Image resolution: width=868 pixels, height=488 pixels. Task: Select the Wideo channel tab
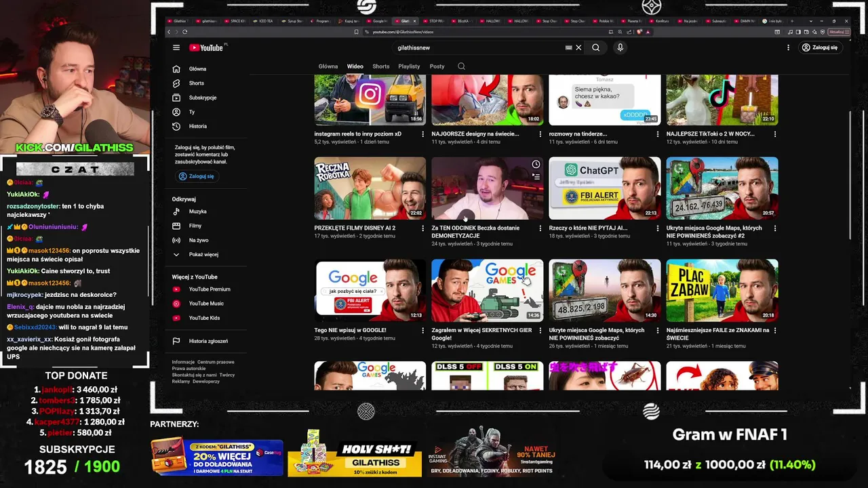pos(355,66)
